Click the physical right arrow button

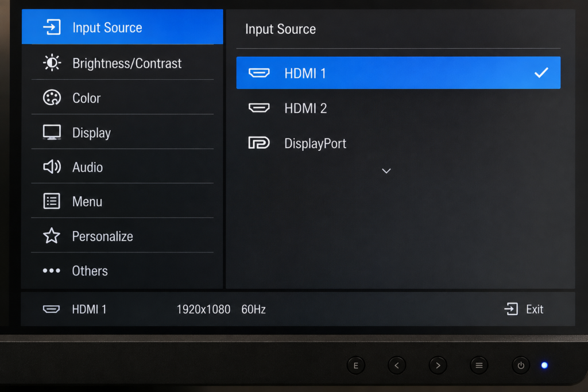pyautogui.click(x=438, y=366)
